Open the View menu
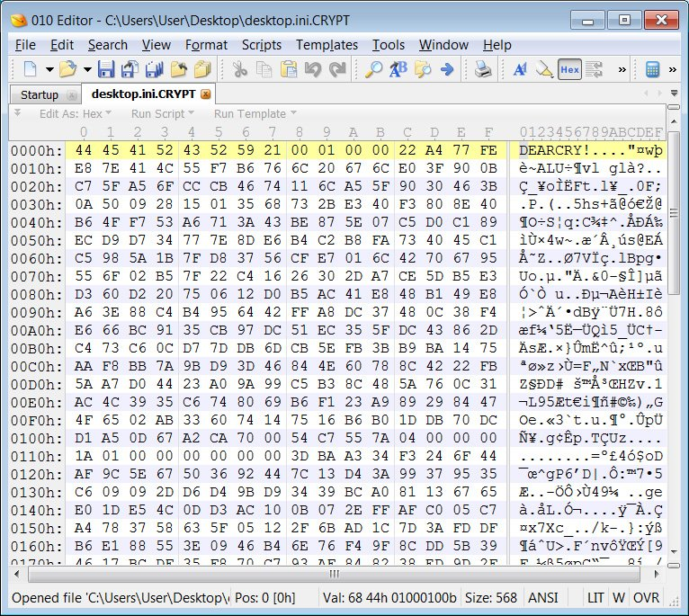Screen dimensions: 689x616 pos(156,45)
